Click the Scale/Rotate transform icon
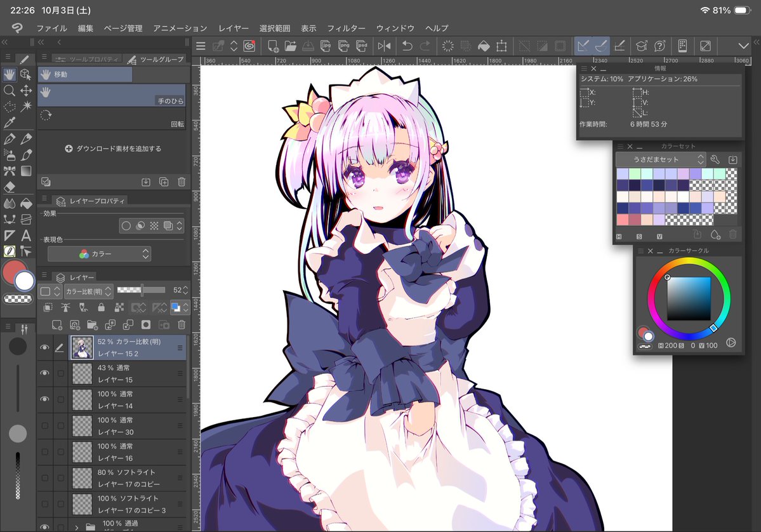 [501, 46]
